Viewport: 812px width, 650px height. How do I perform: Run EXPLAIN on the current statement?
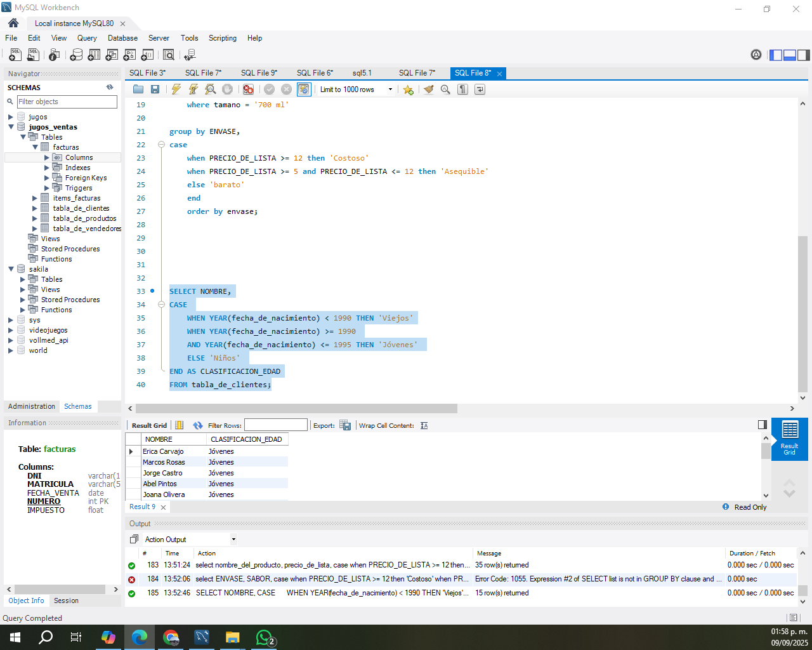(x=211, y=90)
